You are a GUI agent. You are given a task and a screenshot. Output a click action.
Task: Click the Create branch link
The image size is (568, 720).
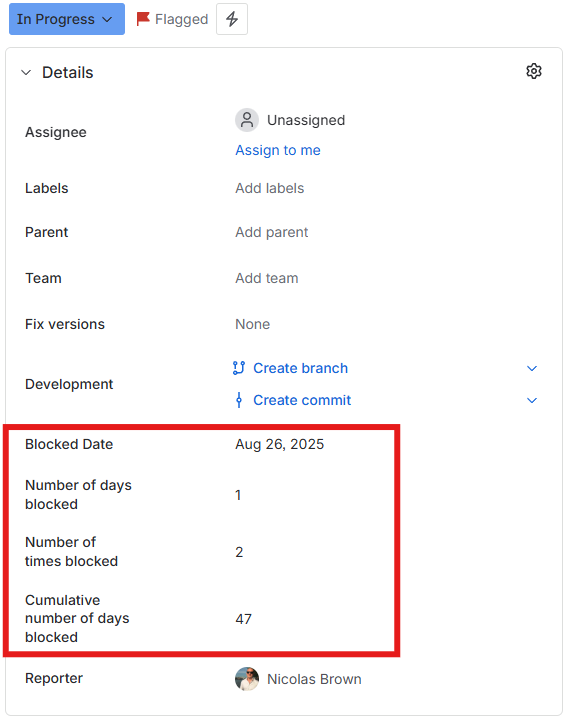coord(300,368)
